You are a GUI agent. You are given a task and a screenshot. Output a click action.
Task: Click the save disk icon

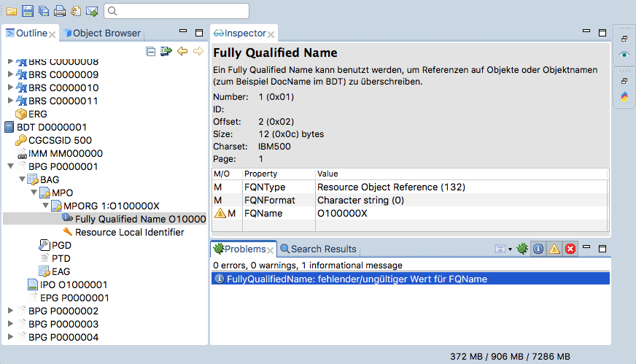click(28, 11)
